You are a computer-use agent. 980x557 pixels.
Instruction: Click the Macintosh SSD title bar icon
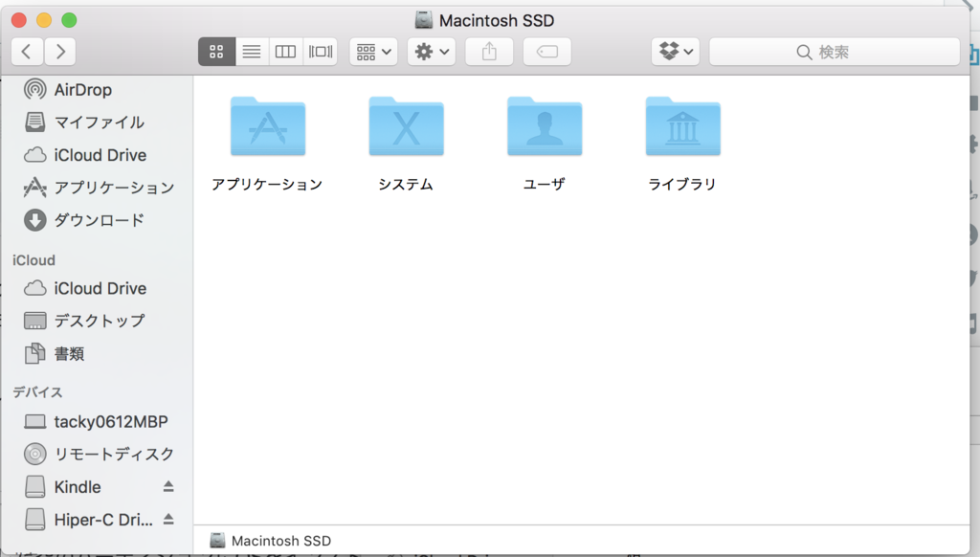coord(424,20)
